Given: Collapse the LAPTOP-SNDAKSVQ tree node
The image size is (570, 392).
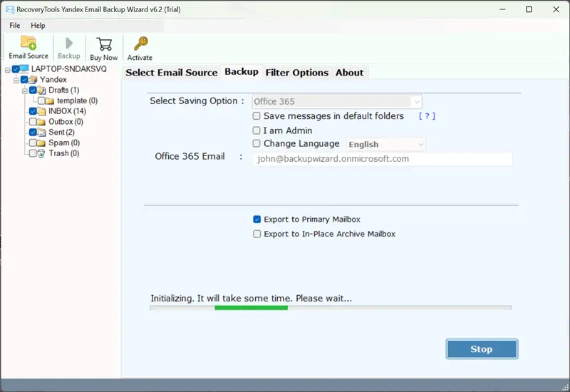Looking at the screenshot, I should pos(8,69).
